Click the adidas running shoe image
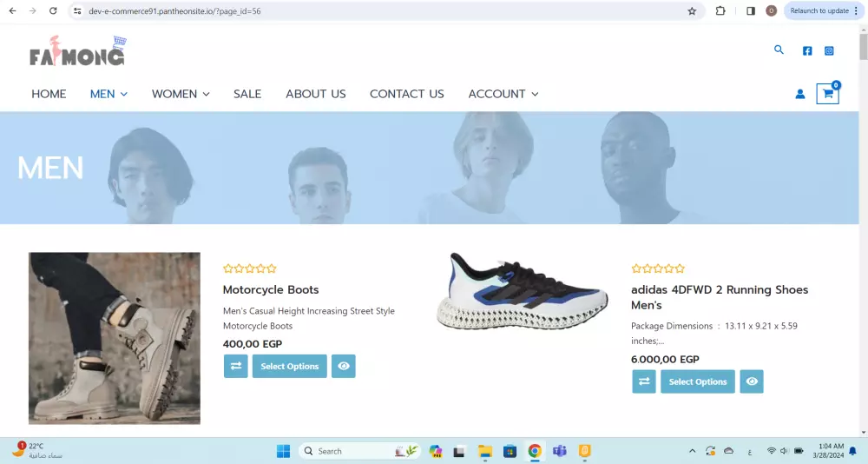 (x=522, y=291)
